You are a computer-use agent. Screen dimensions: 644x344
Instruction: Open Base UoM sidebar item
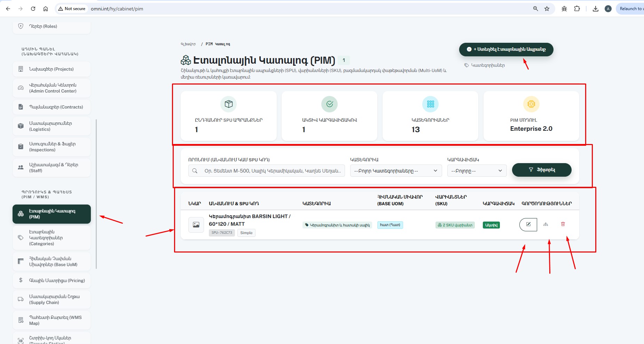point(52,262)
